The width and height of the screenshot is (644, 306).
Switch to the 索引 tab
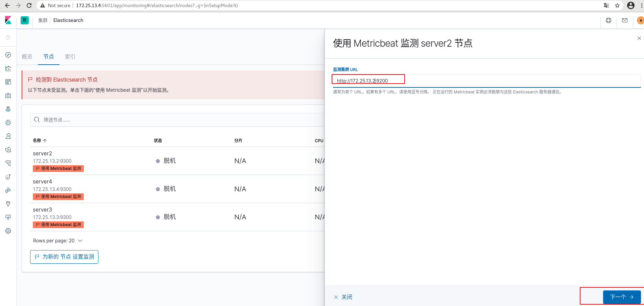click(x=70, y=57)
